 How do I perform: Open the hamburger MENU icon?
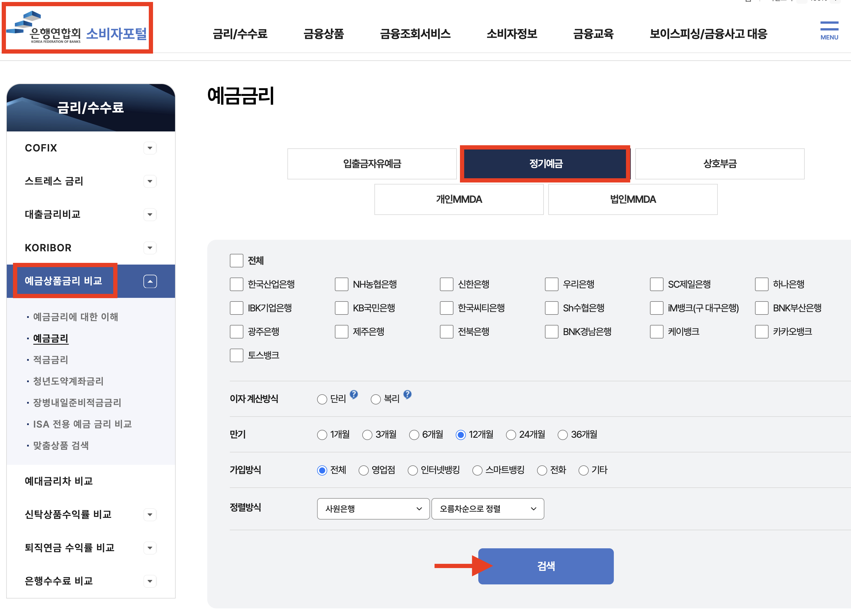[x=829, y=30]
